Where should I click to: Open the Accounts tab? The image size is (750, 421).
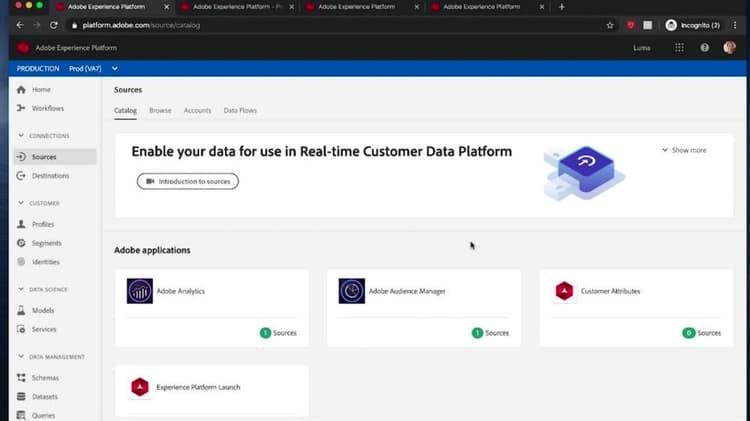click(x=197, y=110)
